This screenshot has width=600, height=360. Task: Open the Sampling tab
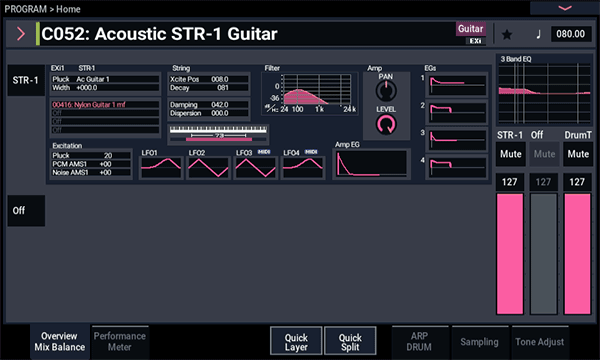(479, 342)
